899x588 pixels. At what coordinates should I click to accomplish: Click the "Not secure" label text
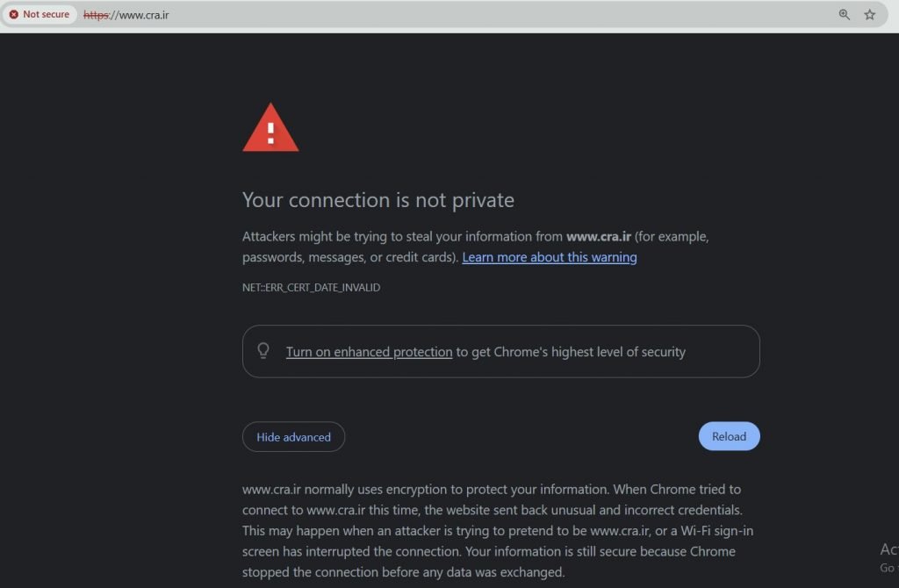[x=46, y=15]
